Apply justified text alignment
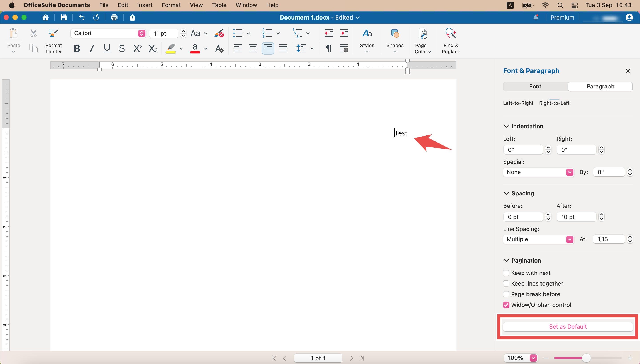 [283, 48]
